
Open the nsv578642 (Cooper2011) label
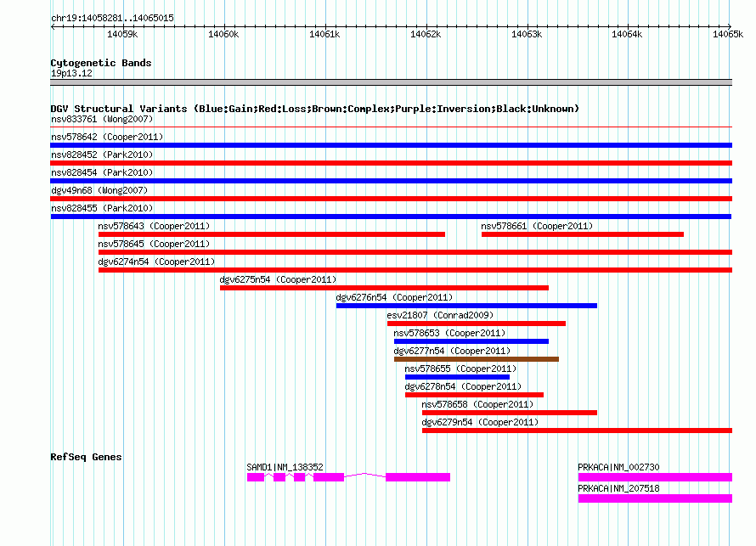point(107,137)
